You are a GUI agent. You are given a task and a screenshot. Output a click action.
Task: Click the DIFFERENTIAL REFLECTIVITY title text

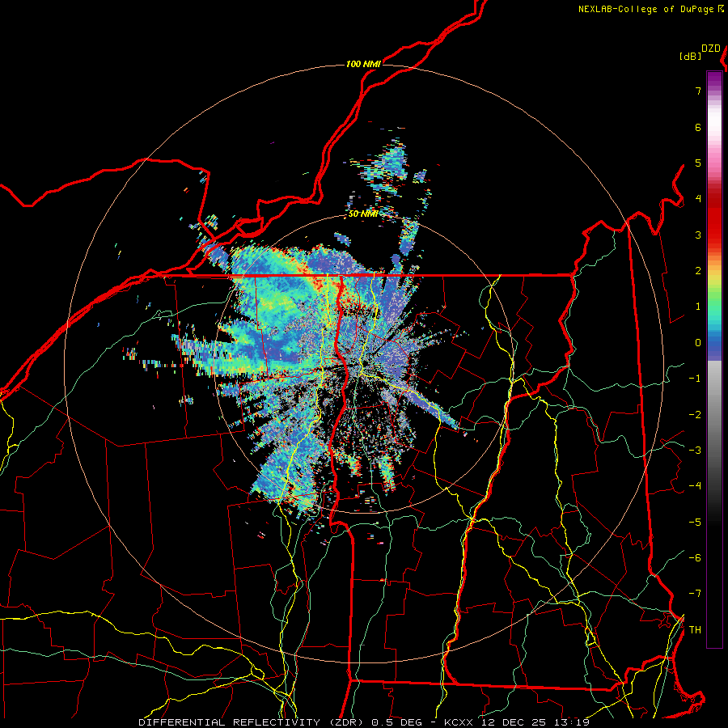tap(230, 722)
